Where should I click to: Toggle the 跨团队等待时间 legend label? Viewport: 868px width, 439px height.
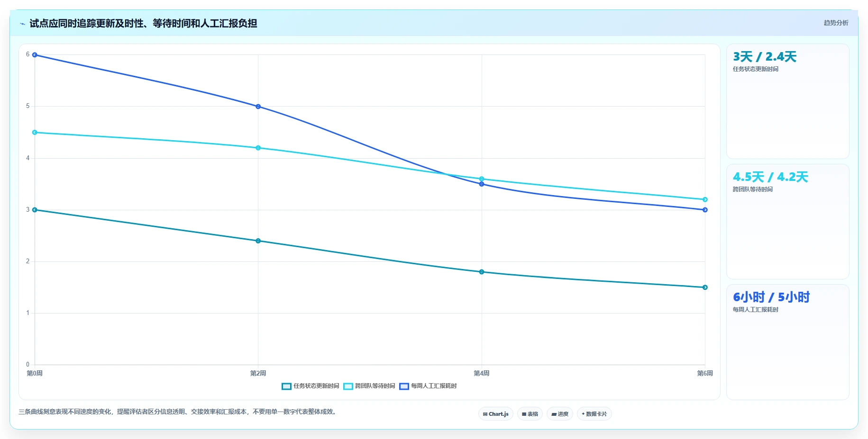coord(375,386)
